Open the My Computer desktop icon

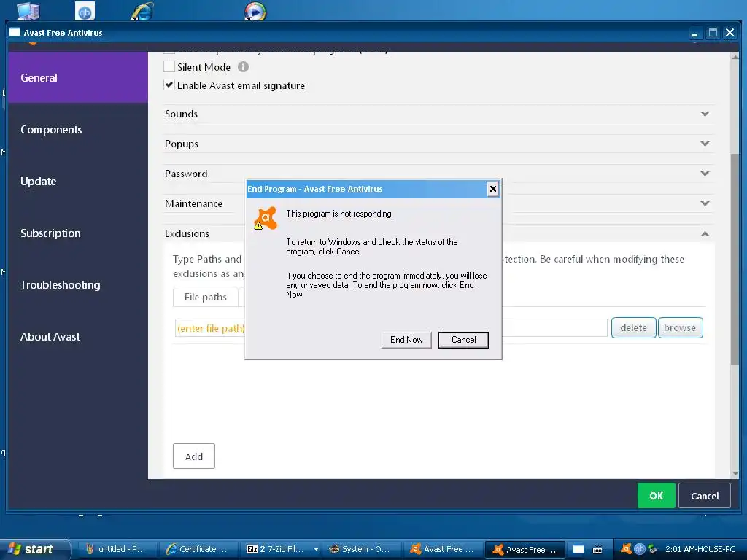click(x=28, y=10)
